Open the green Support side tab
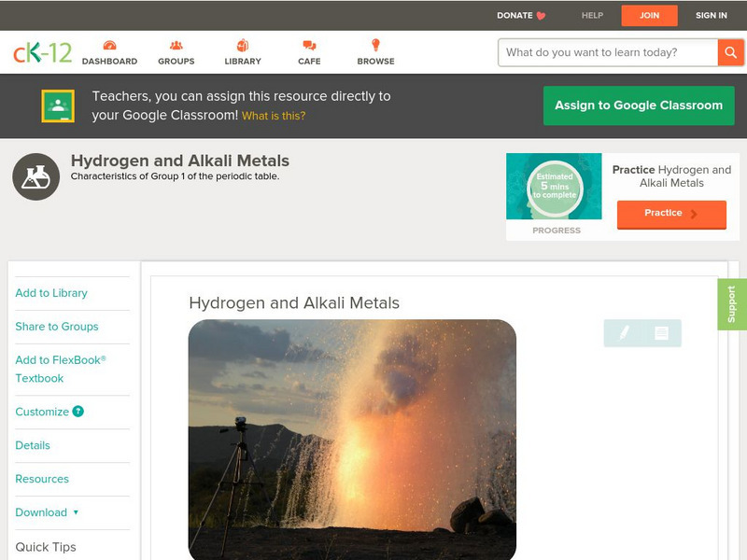This screenshot has height=560, width=747. pyautogui.click(x=731, y=304)
